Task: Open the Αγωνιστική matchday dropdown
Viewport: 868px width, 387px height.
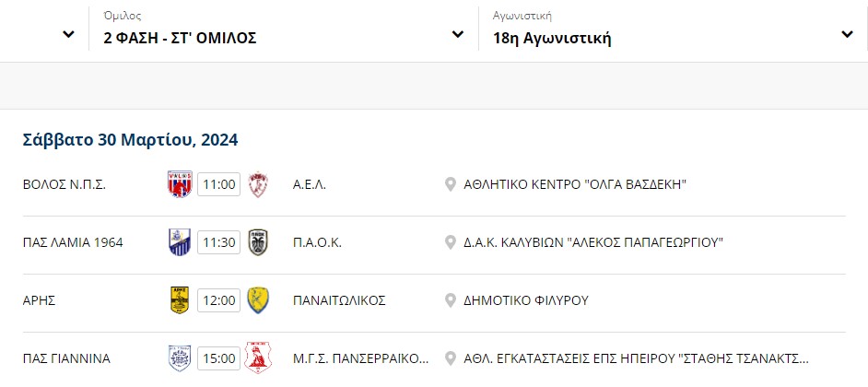Action: point(674,31)
